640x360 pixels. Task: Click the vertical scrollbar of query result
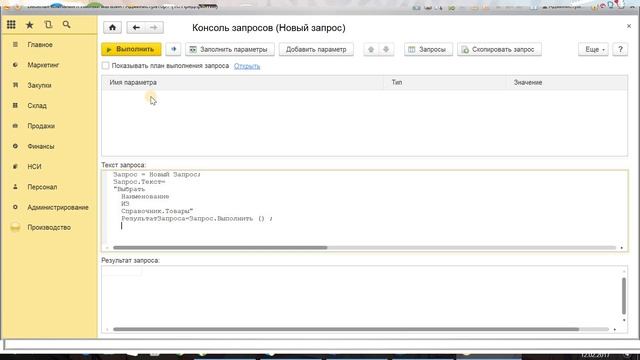pos(624,296)
